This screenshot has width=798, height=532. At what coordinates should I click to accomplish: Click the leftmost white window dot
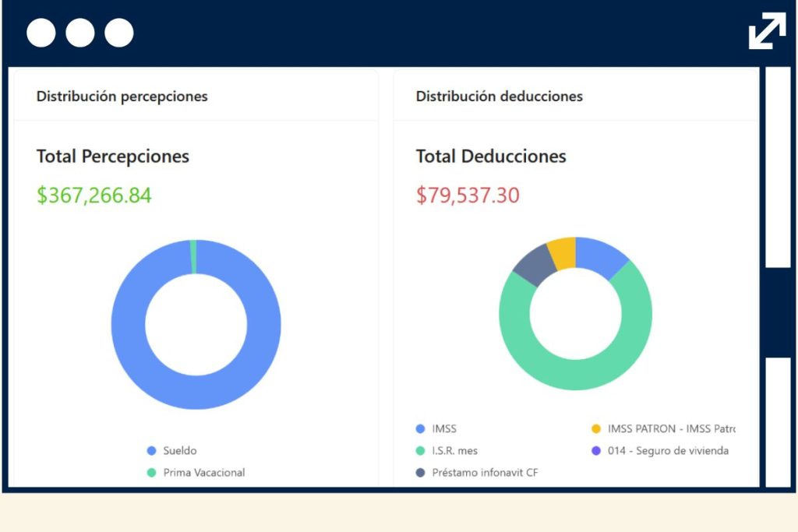click(x=41, y=32)
